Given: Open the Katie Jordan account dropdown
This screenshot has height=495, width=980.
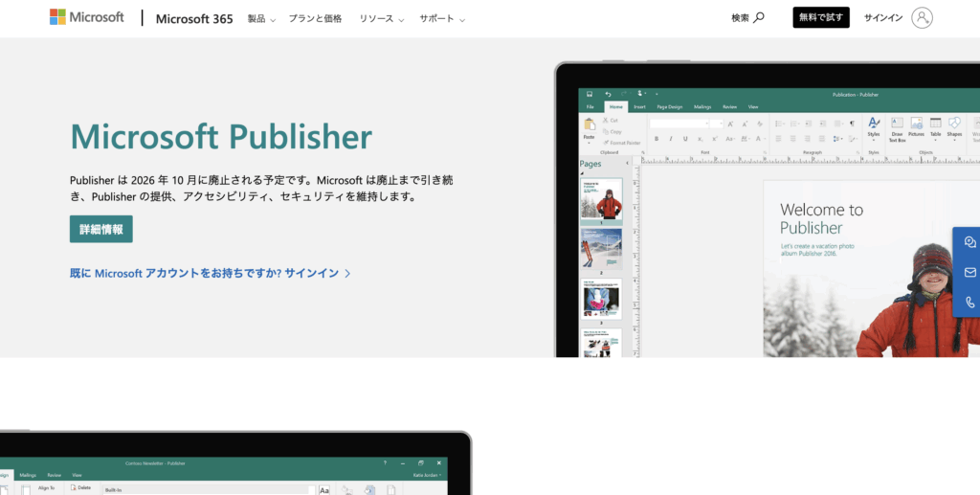Looking at the screenshot, I should click(x=428, y=475).
